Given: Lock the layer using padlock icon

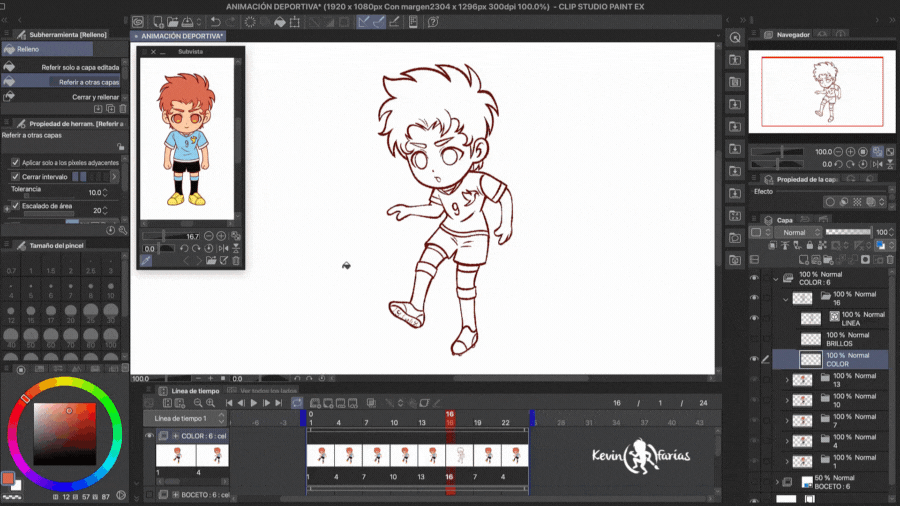Looking at the screenshot, I should point(810,246).
